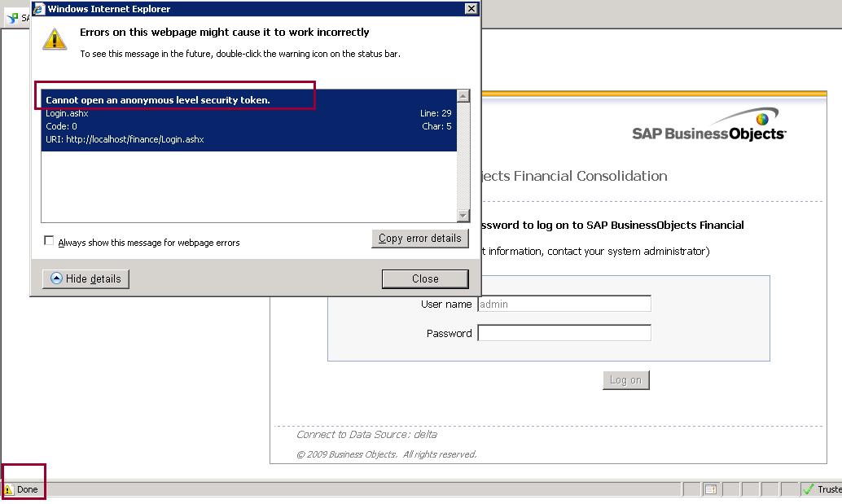
Task: Click the Hide details button
Action: click(86, 278)
